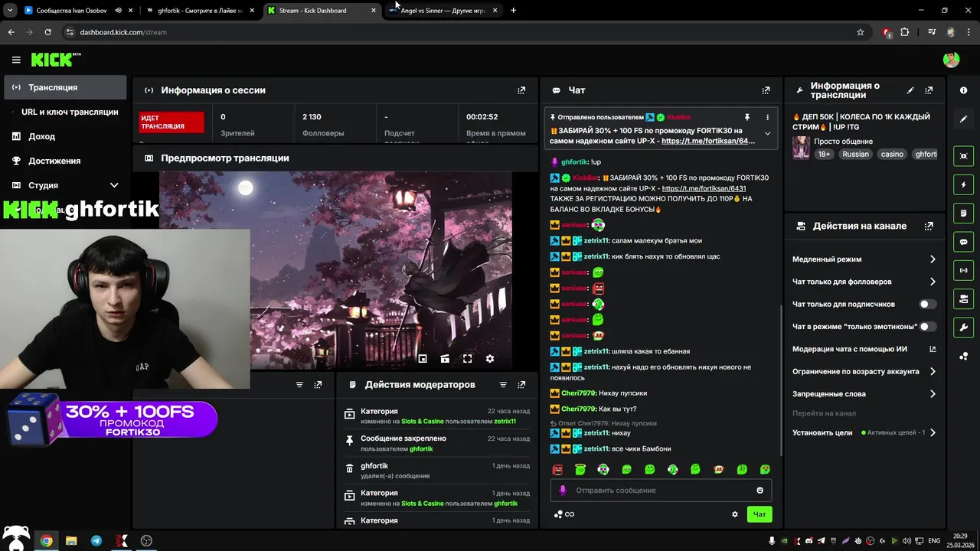Unpin the pinned chat message
This screenshot has height=551, width=980.
[x=747, y=117]
